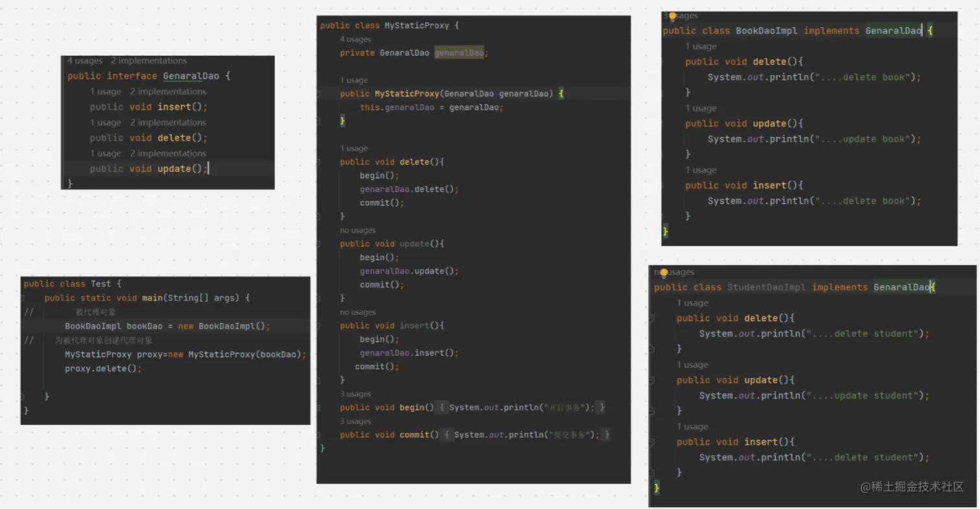This screenshot has width=980, height=509.
Task: Click highlighted 'genaralDao' field name
Action: [x=459, y=53]
